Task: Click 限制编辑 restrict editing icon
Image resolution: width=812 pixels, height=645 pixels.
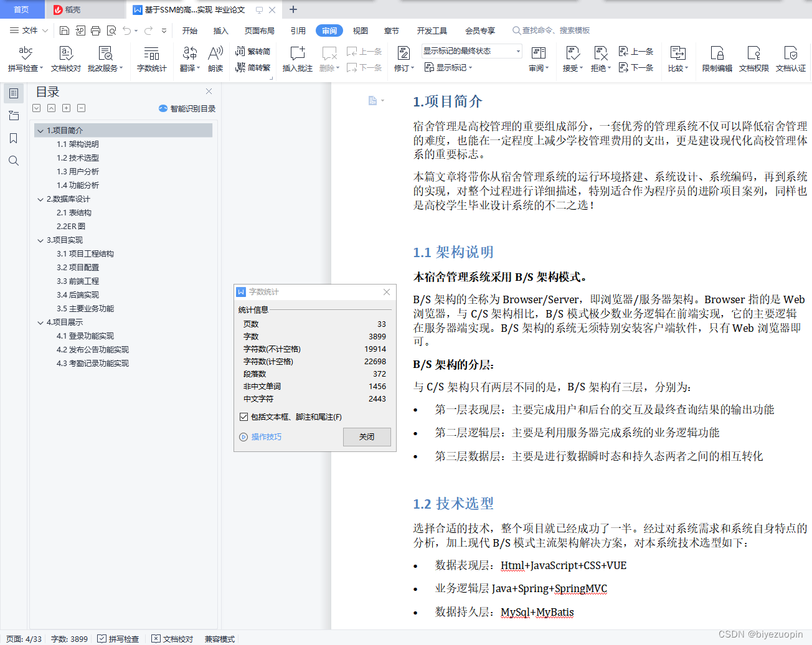Action: coord(717,59)
